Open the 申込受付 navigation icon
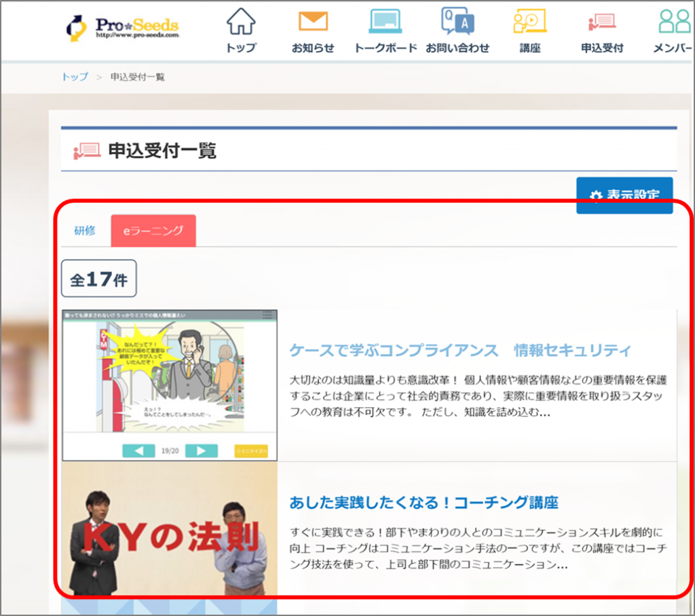 [x=602, y=22]
